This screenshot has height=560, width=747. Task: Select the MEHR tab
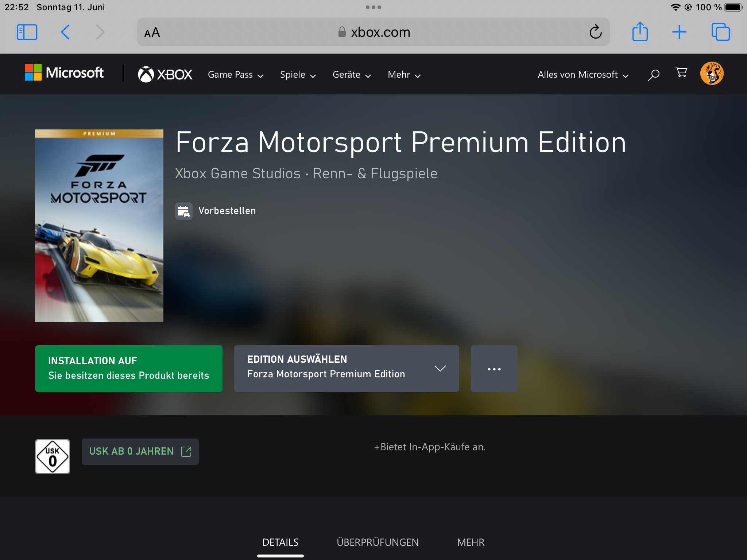471,542
